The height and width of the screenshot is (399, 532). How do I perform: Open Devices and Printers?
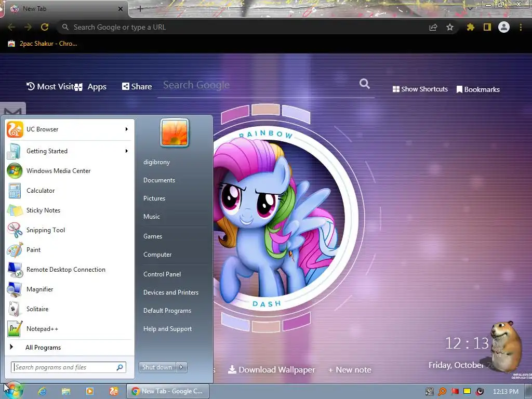tap(170, 292)
